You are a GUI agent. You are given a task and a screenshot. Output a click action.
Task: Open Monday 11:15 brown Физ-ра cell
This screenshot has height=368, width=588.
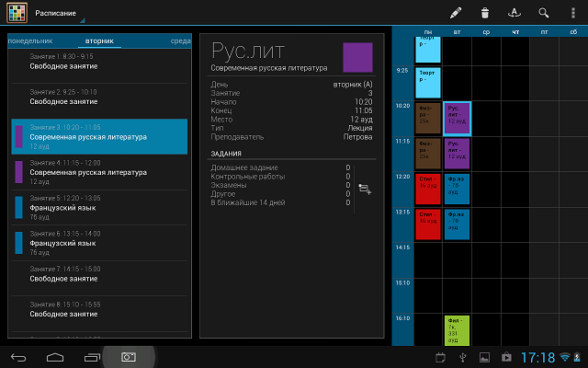click(x=428, y=154)
